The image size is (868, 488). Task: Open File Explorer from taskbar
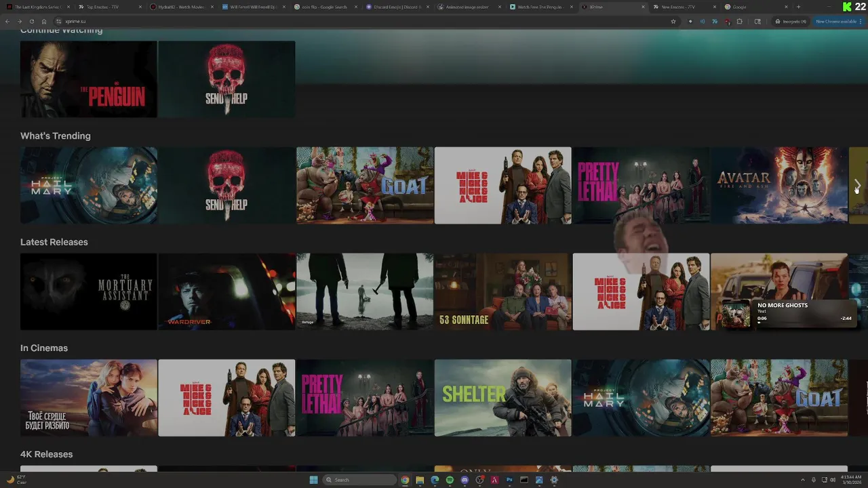pyautogui.click(x=420, y=480)
